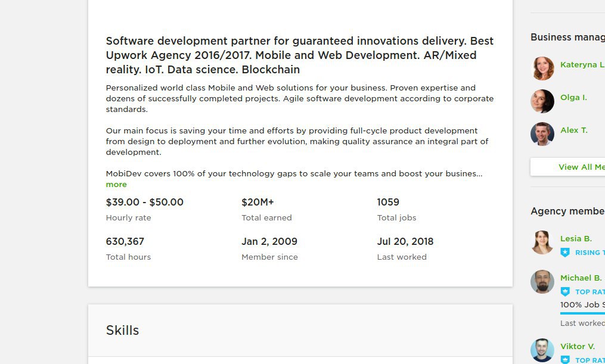This screenshot has width=605, height=364.
Task: Visit Lesia B. member profile link
Action: coord(576,238)
